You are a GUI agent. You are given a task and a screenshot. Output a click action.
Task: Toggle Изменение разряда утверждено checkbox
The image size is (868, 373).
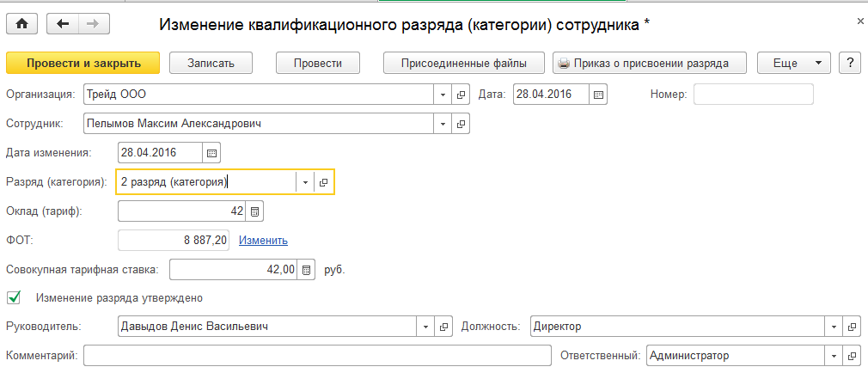click(x=14, y=298)
